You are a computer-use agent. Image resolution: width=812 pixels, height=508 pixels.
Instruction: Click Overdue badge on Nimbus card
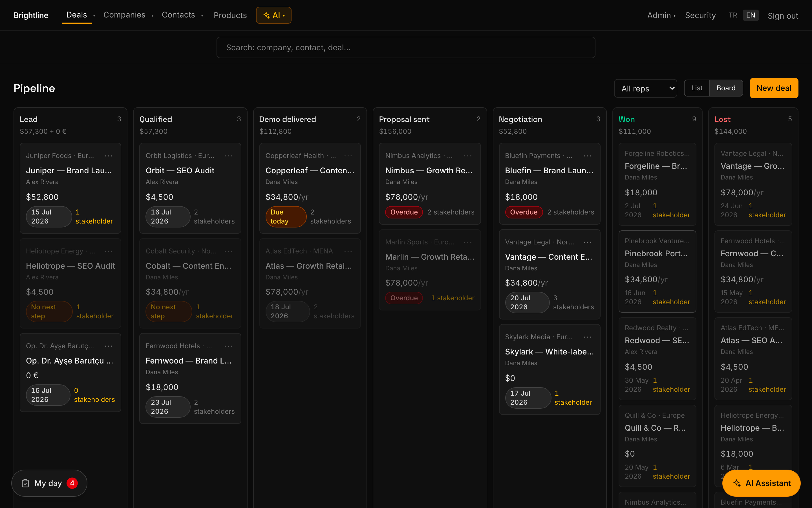click(404, 212)
